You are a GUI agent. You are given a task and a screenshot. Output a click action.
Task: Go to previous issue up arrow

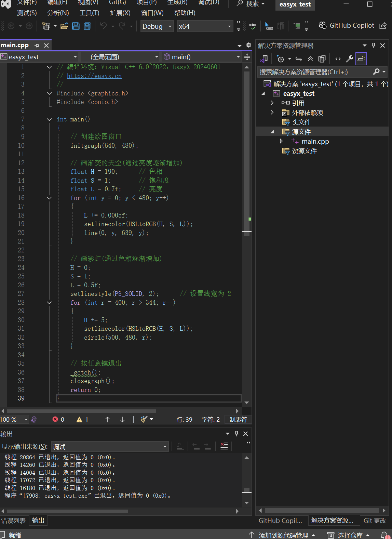pos(107,419)
